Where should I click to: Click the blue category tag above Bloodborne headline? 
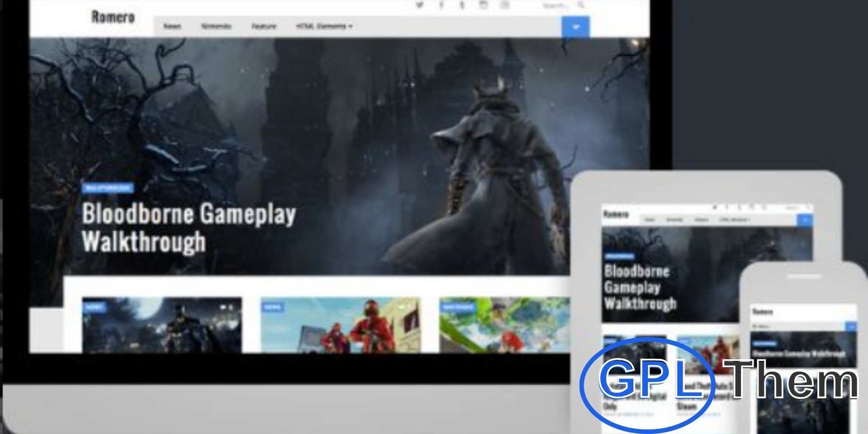107,188
